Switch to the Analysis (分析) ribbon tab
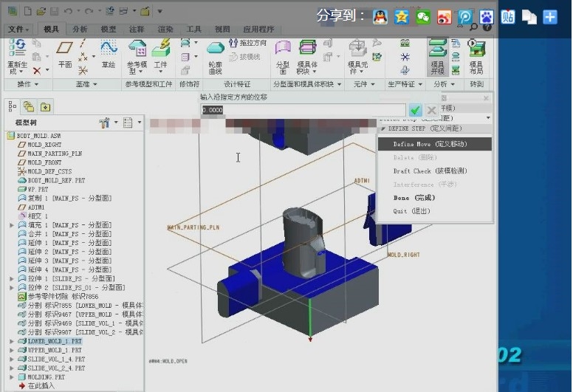 (80, 30)
